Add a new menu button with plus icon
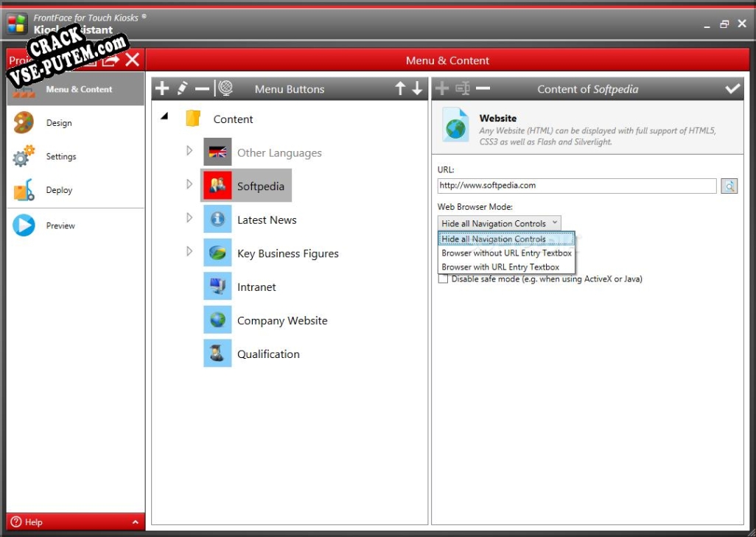 (162, 88)
